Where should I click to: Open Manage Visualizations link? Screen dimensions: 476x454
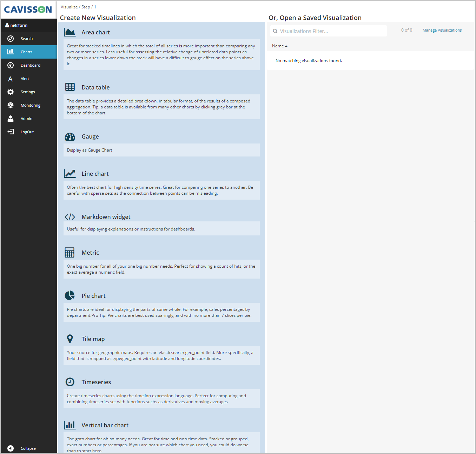click(x=442, y=30)
